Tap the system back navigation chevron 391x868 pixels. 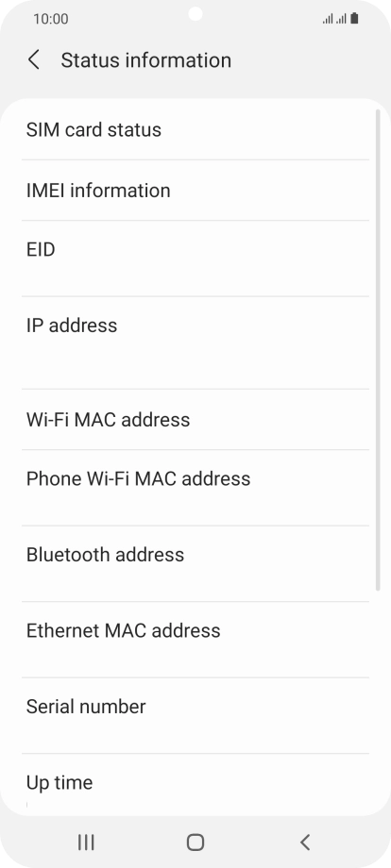pyautogui.click(x=305, y=842)
